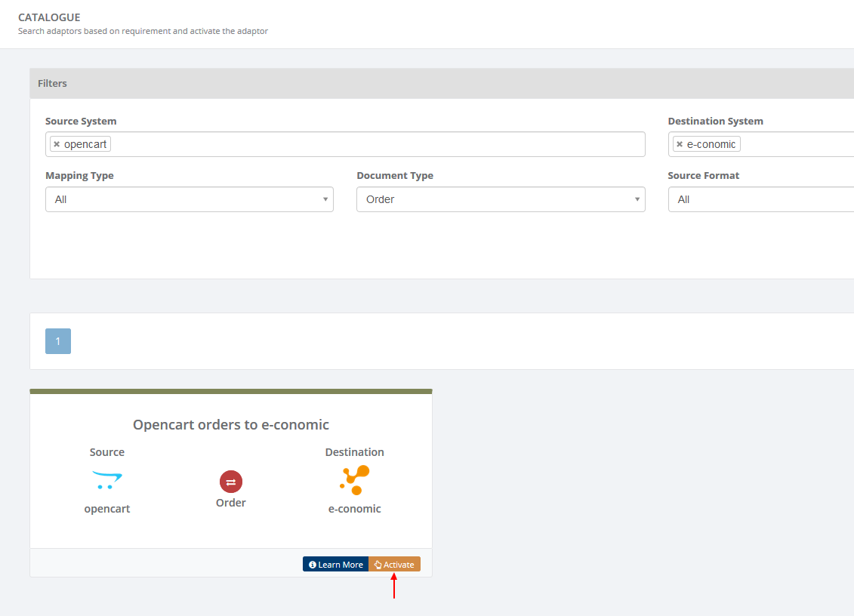Click the Source System label
854x616 pixels.
(81, 121)
